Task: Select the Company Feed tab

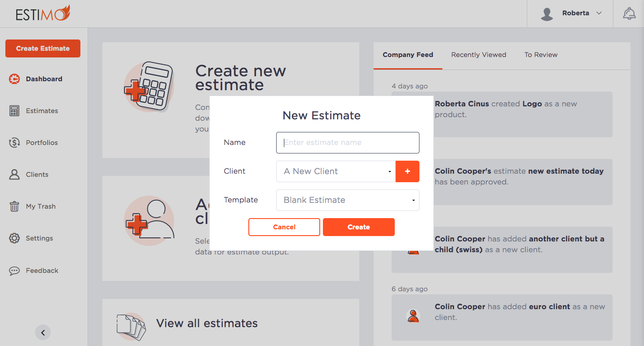Action: [408, 55]
